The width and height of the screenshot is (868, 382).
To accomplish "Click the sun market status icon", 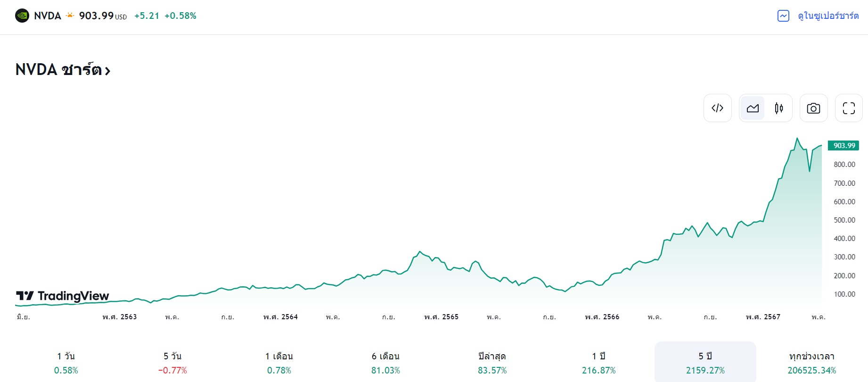I will click(x=70, y=16).
